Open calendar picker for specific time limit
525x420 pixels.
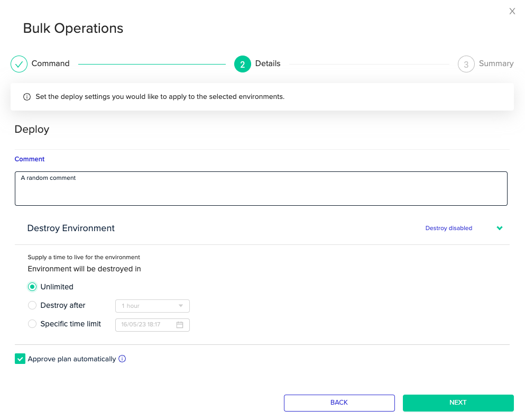(180, 325)
